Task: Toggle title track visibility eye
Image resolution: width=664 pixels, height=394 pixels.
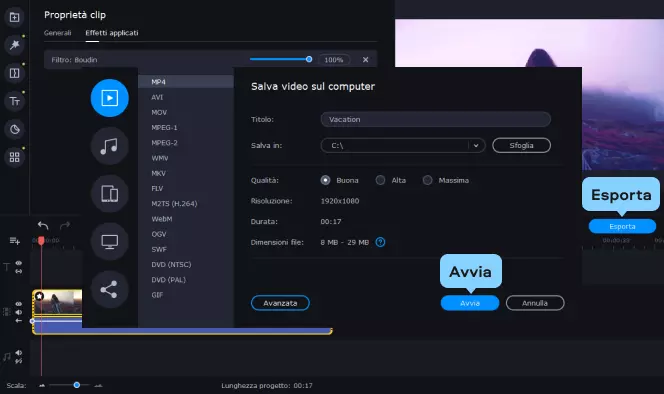Action: 19,263
